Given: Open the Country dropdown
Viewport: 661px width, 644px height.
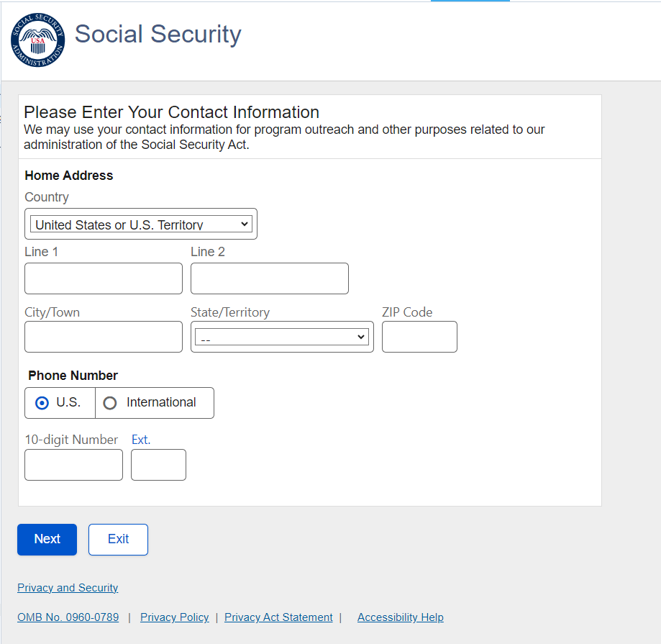Looking at the screenshot, I should 141,225.
